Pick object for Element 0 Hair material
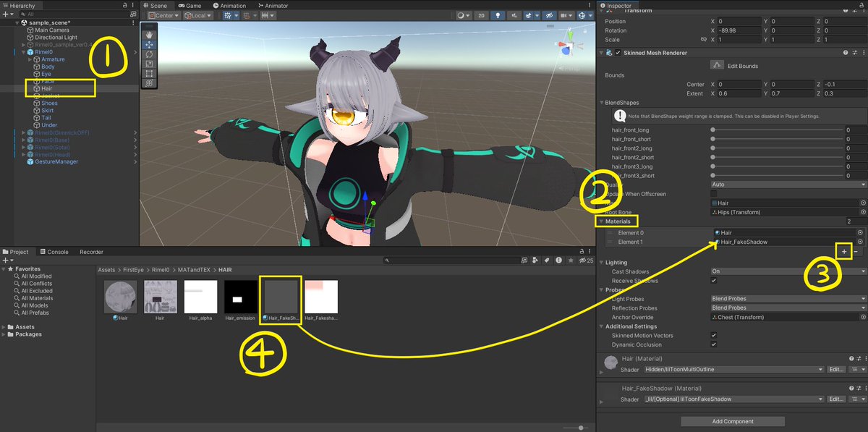 click(x=861, y=232)
